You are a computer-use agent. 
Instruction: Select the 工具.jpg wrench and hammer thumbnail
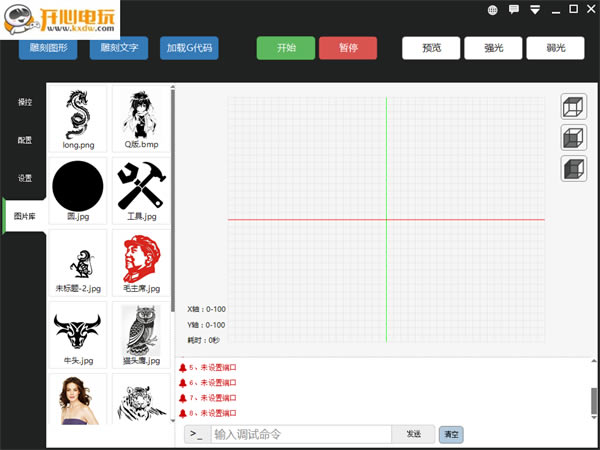tap(141, 191)
